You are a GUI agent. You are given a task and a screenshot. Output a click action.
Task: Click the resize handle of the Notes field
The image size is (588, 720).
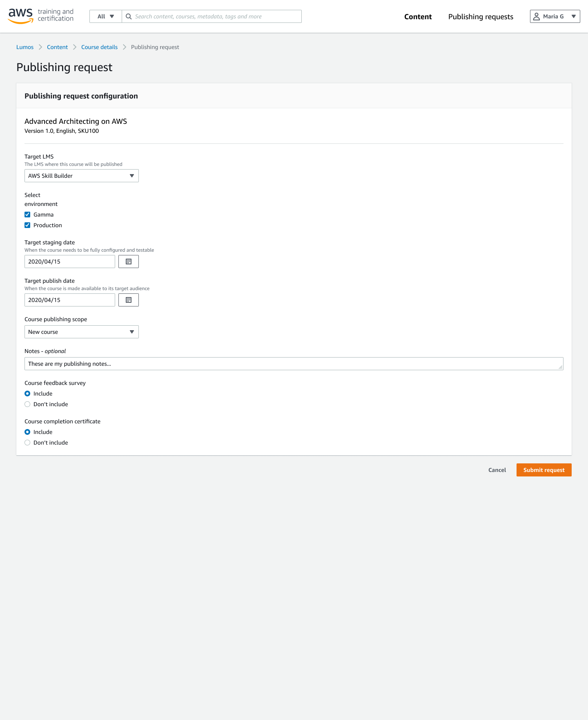pyautogui.click(x=561, y=367)
